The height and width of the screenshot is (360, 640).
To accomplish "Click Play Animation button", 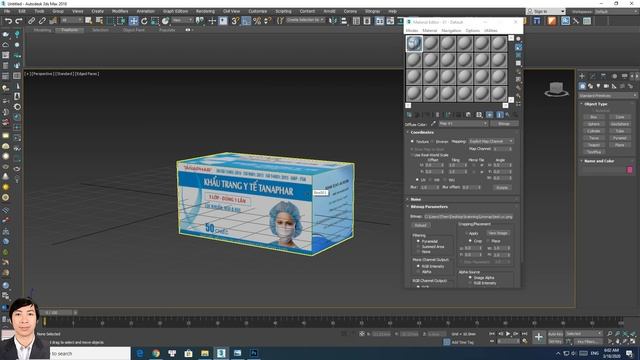I will pyautogui.click(x=508, y=334).
